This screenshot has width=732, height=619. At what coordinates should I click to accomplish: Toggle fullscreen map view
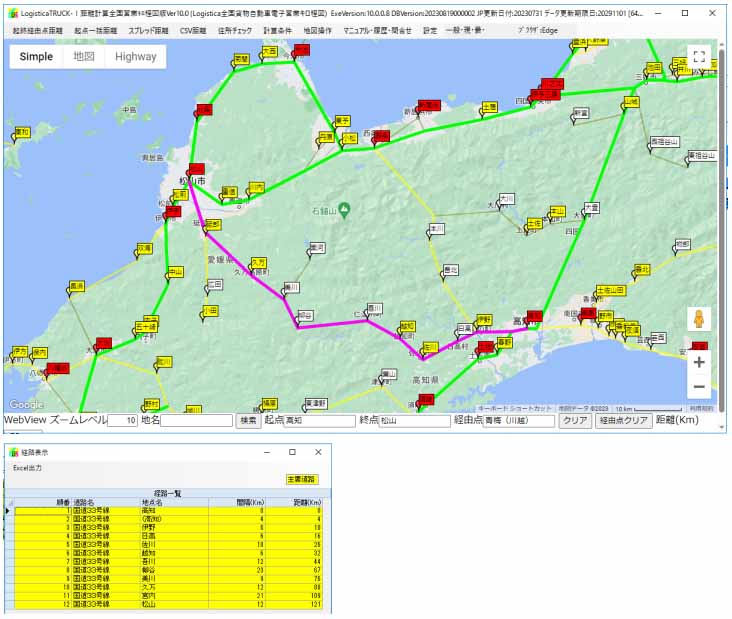[699, 56]
